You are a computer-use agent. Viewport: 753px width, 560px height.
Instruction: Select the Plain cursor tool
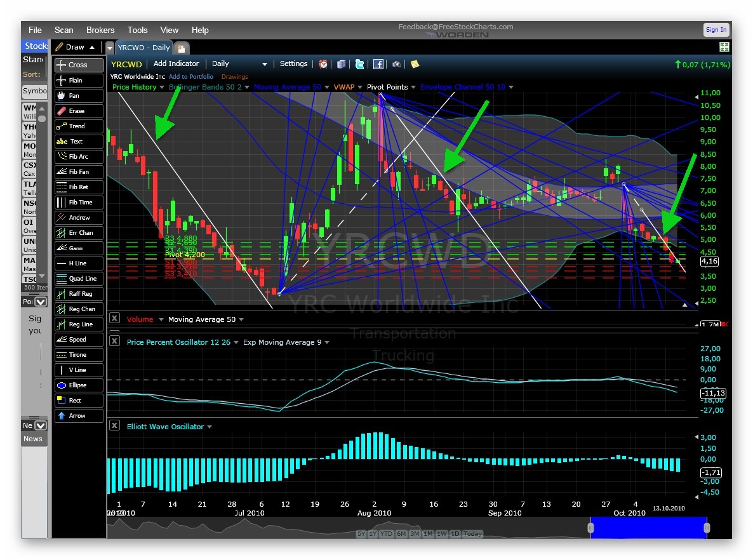pyautogui.click(x=79, y=80)
